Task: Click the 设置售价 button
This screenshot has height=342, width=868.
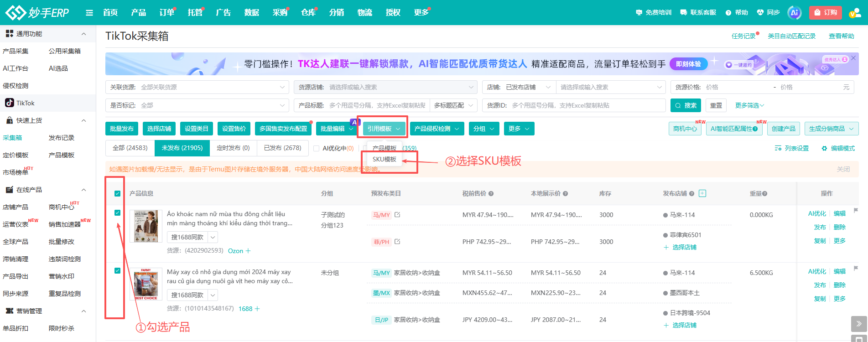Action: pos(234,129)
